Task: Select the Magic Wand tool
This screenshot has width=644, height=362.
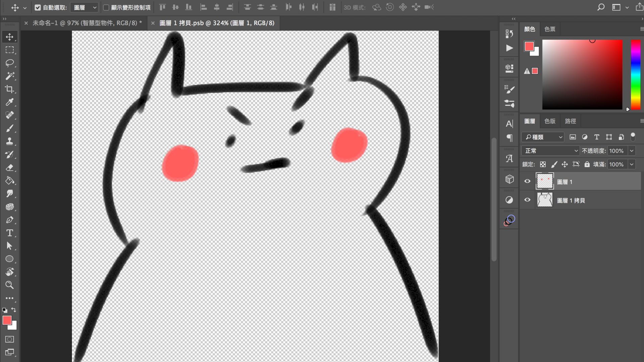Action: tap(9, 76)
